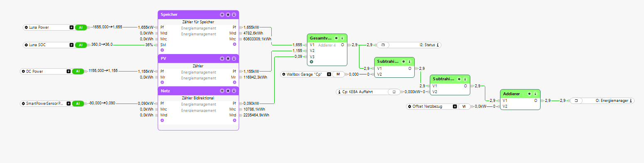
Task: Click VI badge on Offset Netzbezug
Action: click(464, 107)
